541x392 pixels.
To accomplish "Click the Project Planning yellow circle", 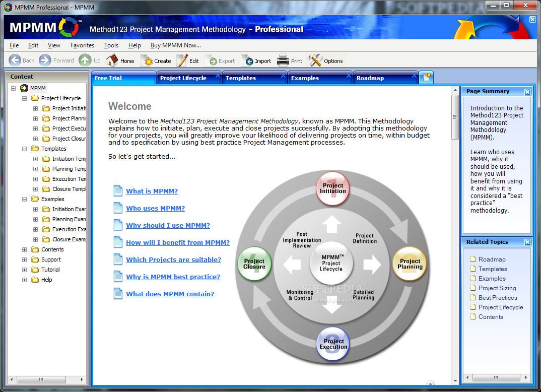I will pyautogui.click(x=410, y=264).
